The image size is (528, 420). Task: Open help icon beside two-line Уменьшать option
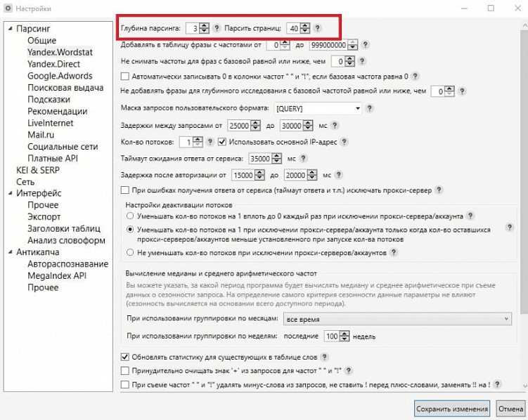pos(510,228)
